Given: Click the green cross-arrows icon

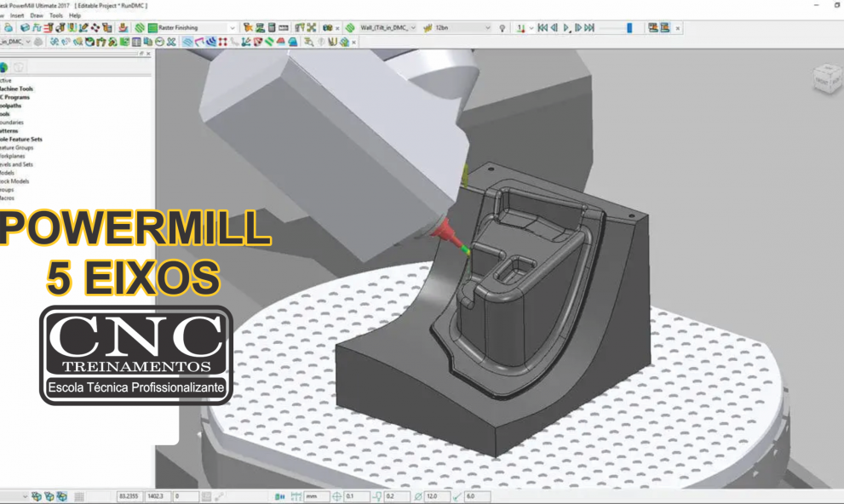Looking at the screenshot, I should 312,27.
